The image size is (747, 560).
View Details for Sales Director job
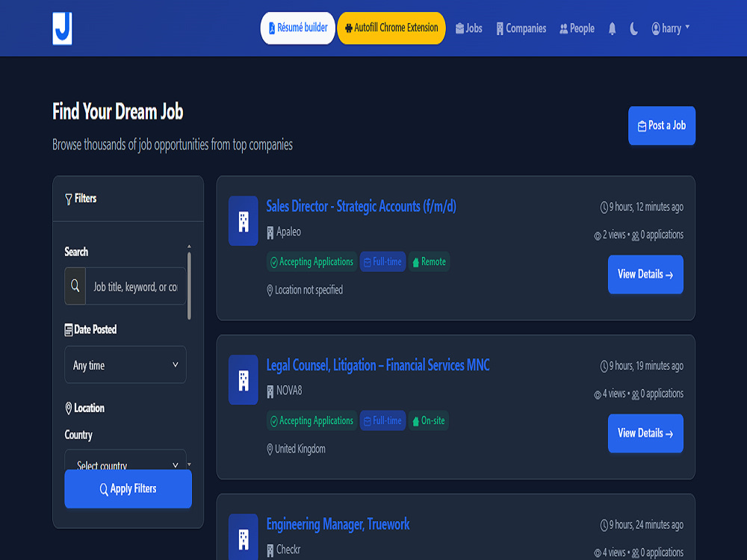click(x=645, y=274)
